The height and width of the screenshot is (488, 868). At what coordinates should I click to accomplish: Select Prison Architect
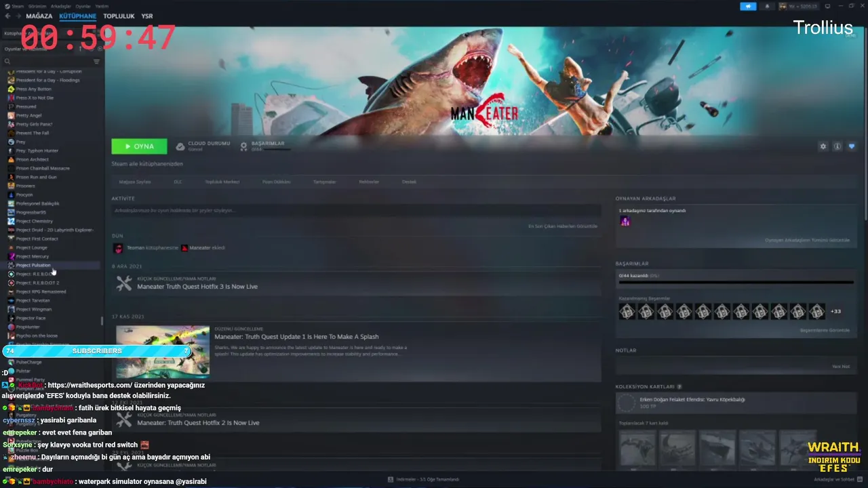click(x=32, y=159)
